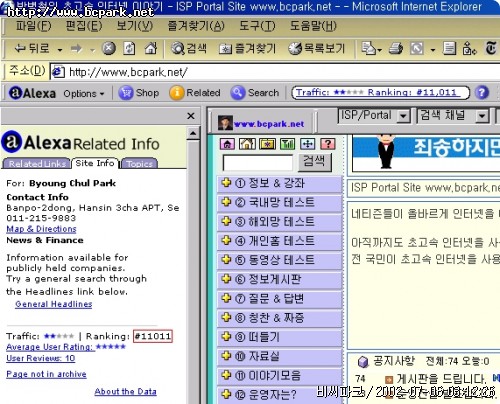Click the IE Back arrow button
Screen dimensions: 500x404
pyautogui.click(x=32, y=49)
